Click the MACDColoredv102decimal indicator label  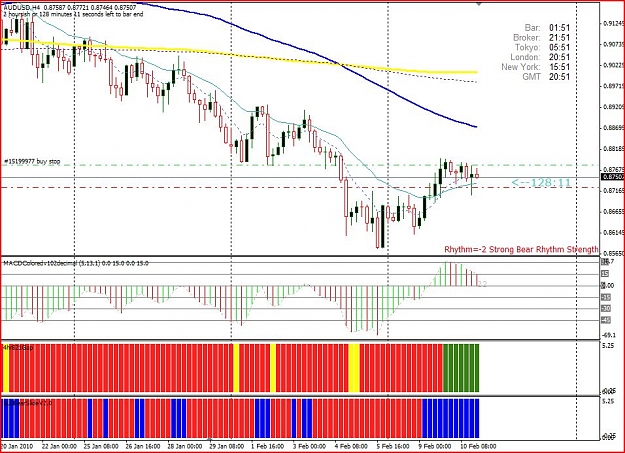pos(76,263)
